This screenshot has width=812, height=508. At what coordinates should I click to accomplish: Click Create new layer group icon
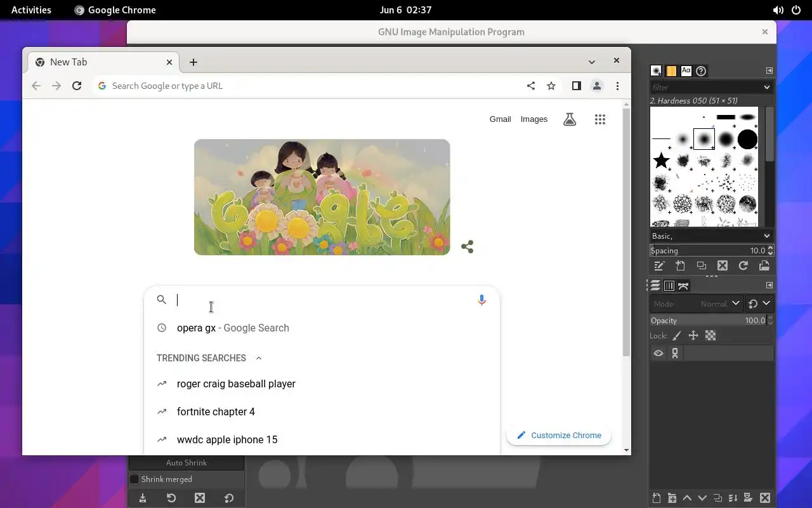coord(672,498)
